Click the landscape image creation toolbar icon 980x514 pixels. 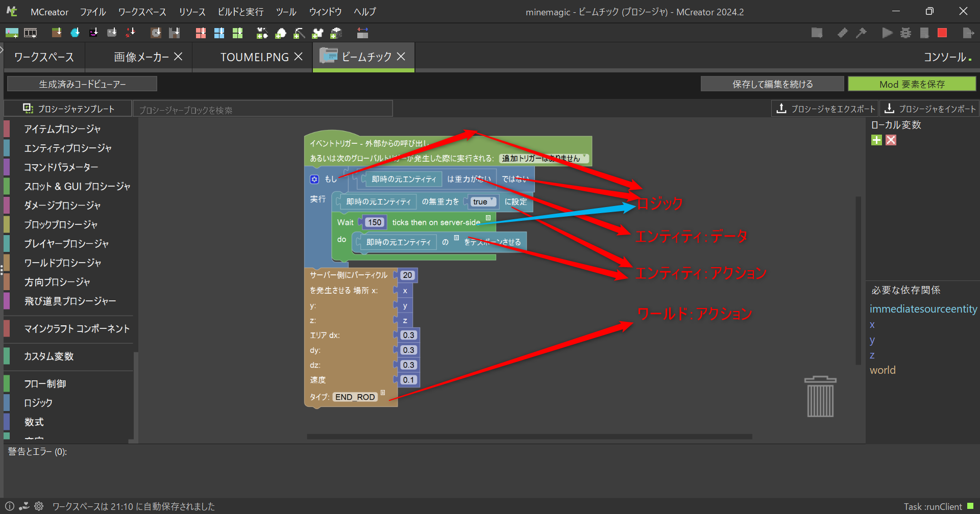tap(12, 33)
